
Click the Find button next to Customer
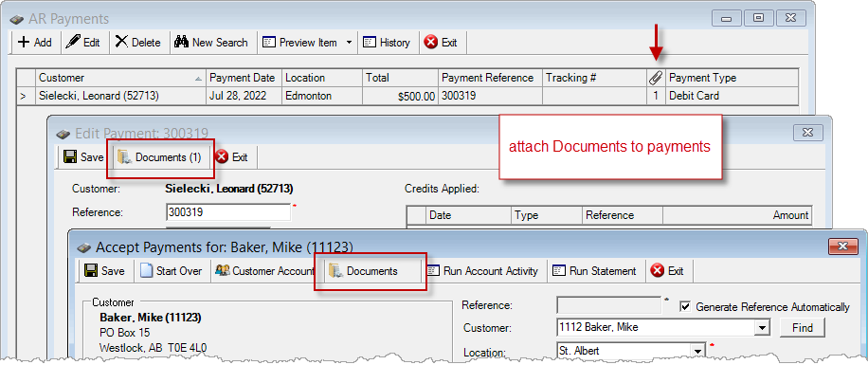coord(802,328)
